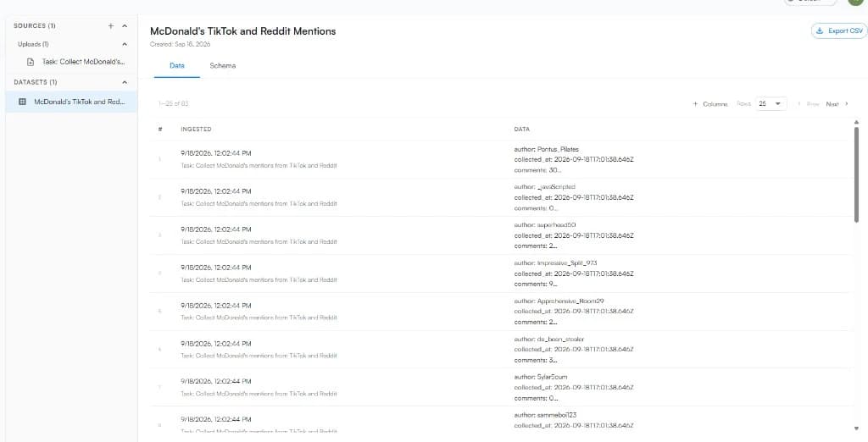Viewport: 868px width, 442px height.
Task: Collapse the Uploads group chevron
Action: tap(125, 44)
